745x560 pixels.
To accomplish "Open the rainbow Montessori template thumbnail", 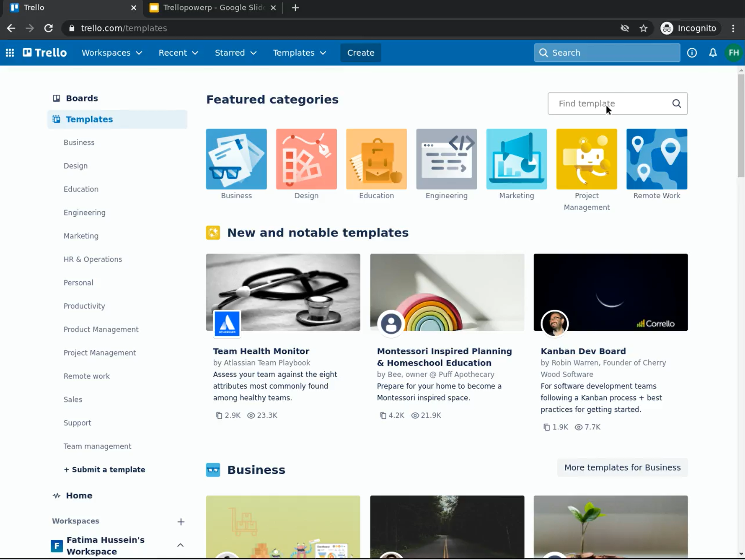I will point(447,292).
